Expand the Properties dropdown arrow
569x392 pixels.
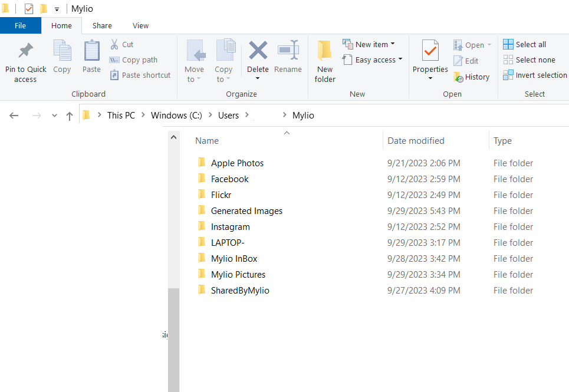(430, 78)
